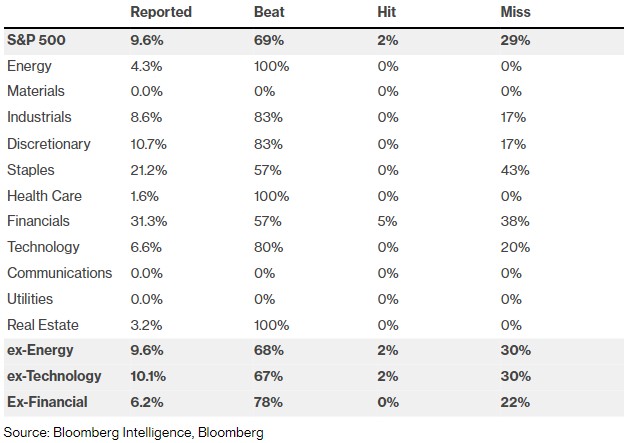The image size is (634, 443).
Task: Click the Utilities row label
Action: pos(30,299)
